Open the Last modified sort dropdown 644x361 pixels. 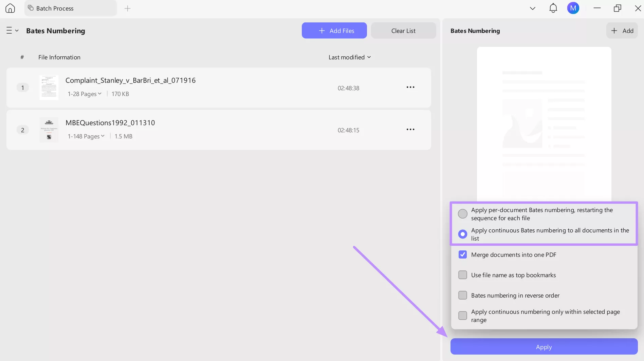(349, 57)
